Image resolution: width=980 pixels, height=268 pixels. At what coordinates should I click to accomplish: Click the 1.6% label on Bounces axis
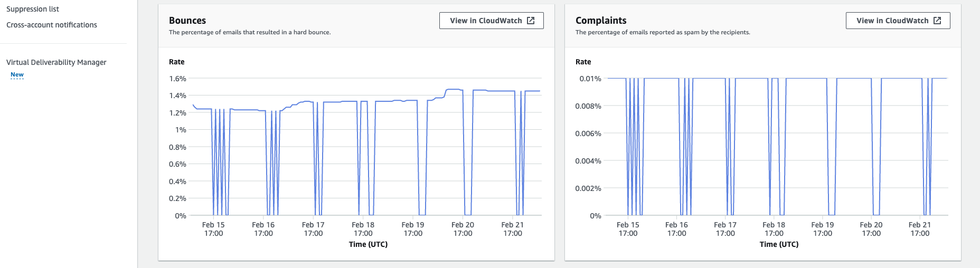[x=177, y=79]
